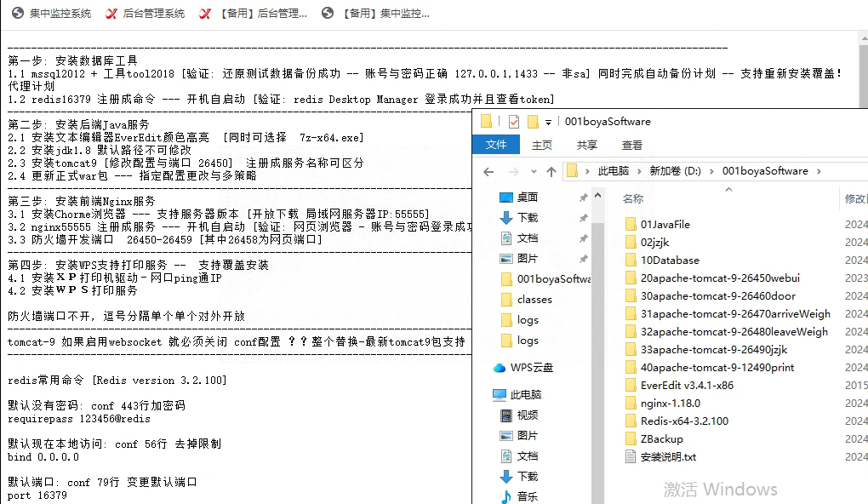Go up one folder level

tap(551, 172)
